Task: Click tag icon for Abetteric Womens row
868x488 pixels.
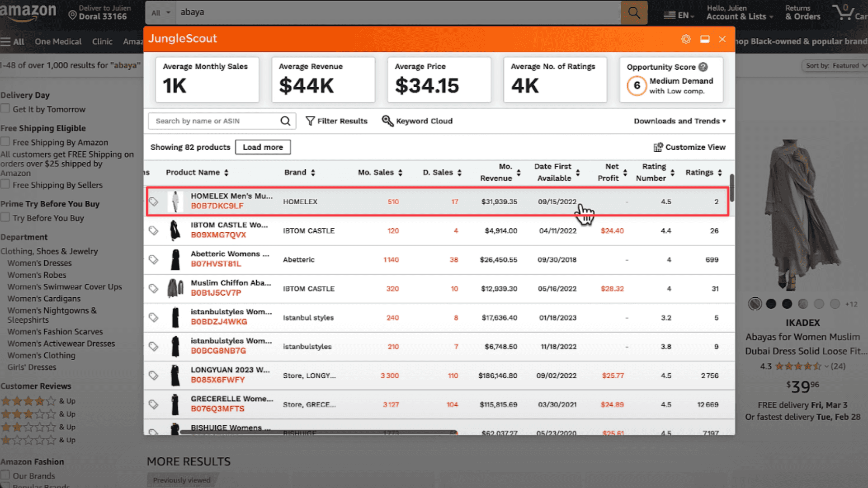Action: [x=154, y=259]
